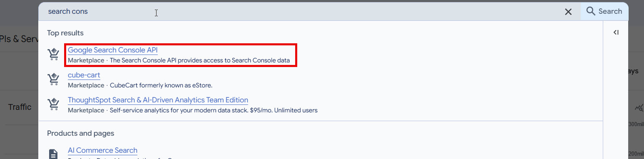
Task: Click marketplace cart icon beside ThoughtSpot Search
Action: coord(53,104)
